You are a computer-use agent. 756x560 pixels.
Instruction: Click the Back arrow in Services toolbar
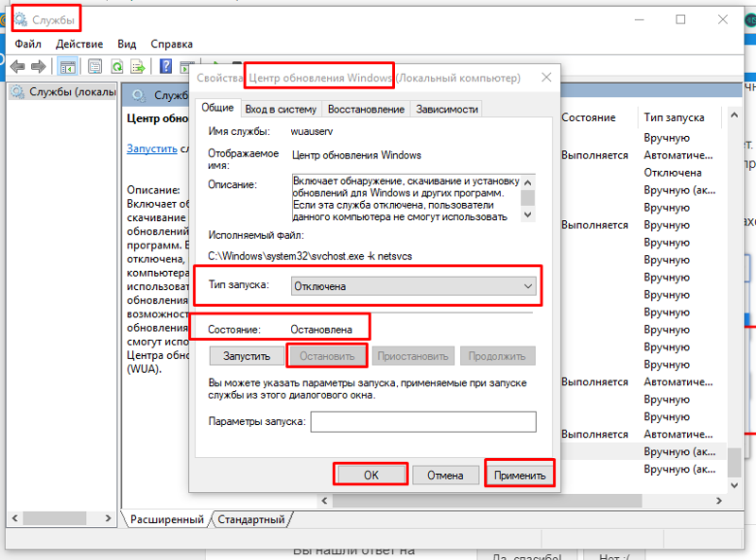(17, 66)
